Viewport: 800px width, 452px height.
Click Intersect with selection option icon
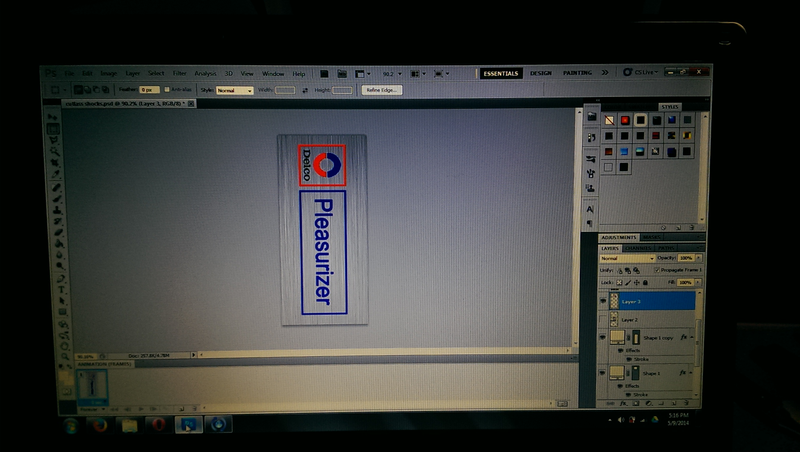(106, 90)
